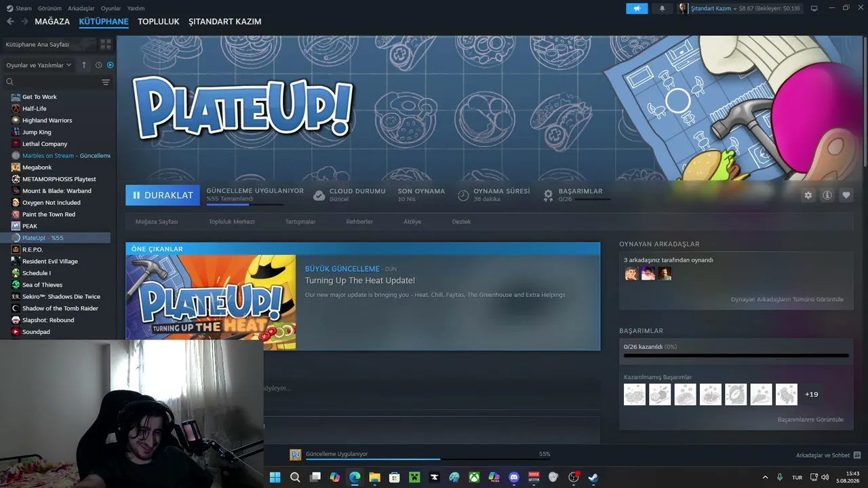This screenshot has height=488, width=868.
Task: Go to the TOPLULUK tab
Action: (159, 22)
